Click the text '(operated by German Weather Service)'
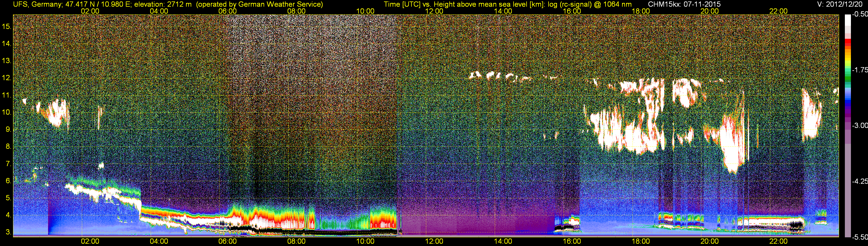868x246 pixels. pos(259,4)
